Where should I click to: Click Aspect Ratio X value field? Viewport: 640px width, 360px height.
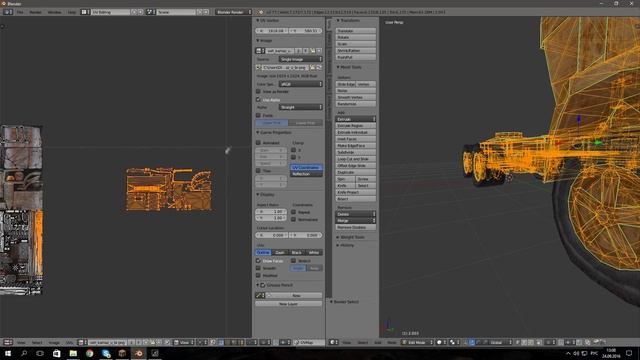click(271, 212)
